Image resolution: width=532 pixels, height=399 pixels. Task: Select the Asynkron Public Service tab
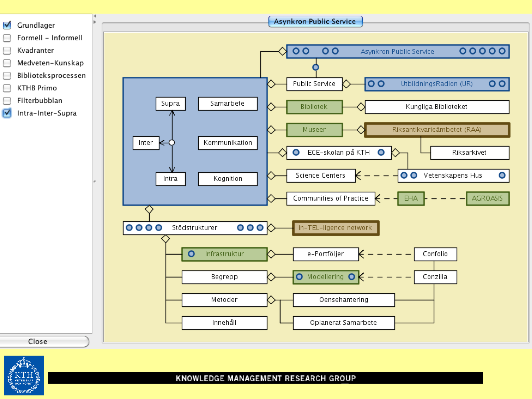point(315,21)
